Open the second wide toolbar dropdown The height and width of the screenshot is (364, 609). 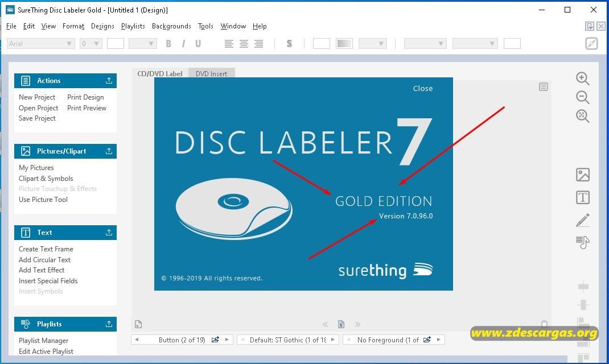click(475, 43)
